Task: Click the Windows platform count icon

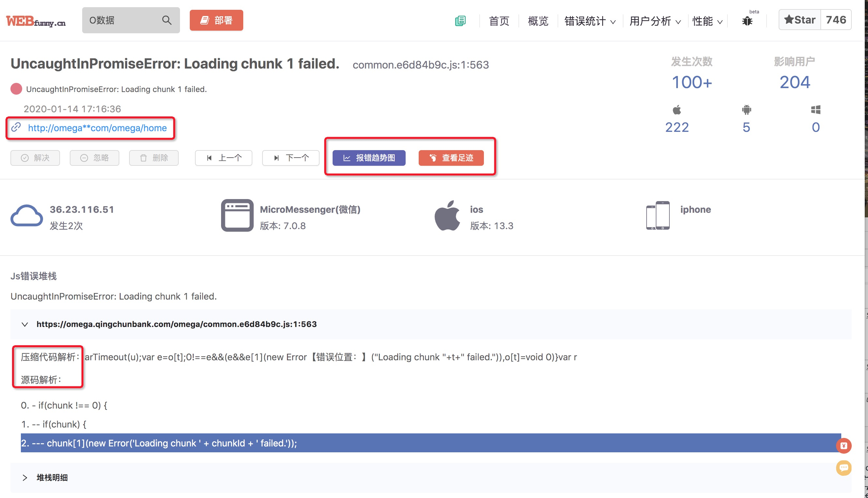Action: (x=816, y=110)
